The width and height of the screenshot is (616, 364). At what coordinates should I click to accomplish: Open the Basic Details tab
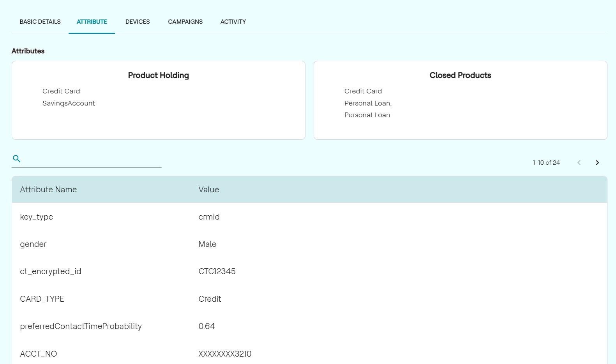coord(40,22)
